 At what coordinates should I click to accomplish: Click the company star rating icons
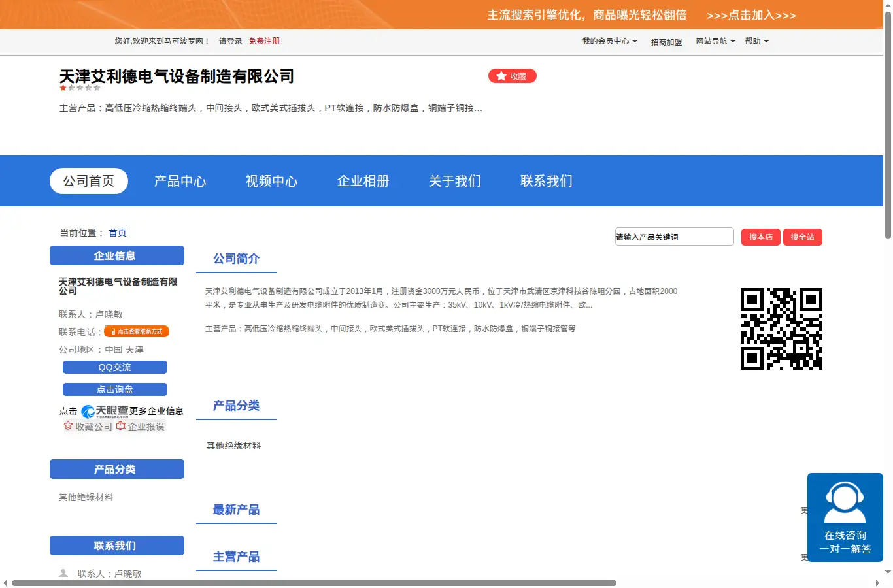[x=80, y=88]
